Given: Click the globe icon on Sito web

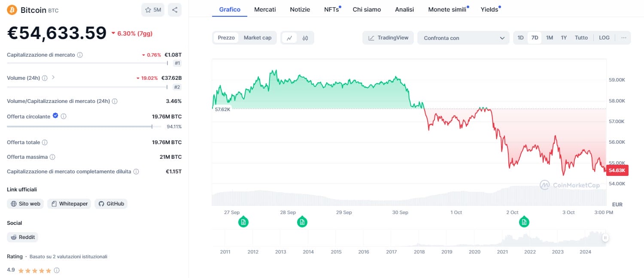Looking at the screenshot, I should tap(14, 204).
